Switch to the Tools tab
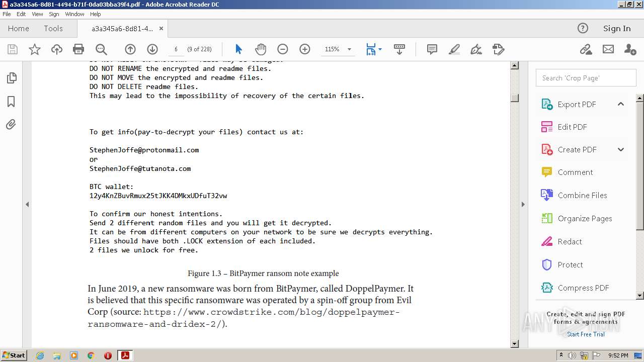 tap(53, 29)
